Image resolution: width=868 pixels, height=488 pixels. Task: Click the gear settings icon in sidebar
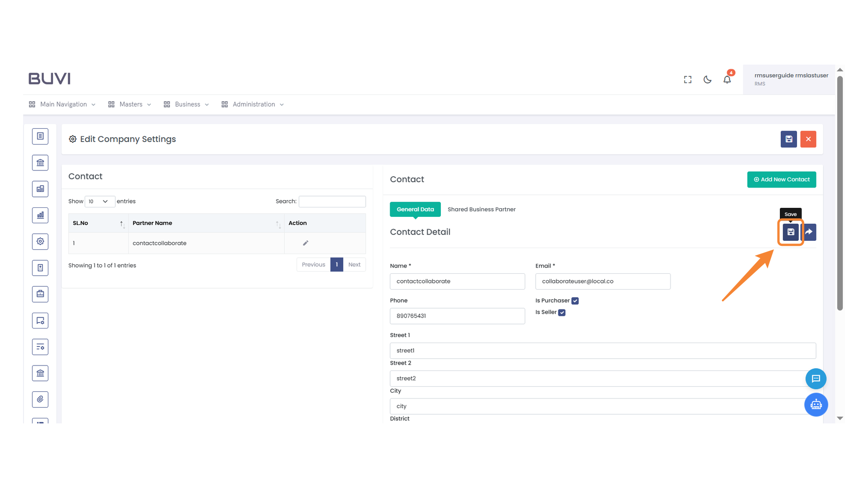click(x=40, y=241)
